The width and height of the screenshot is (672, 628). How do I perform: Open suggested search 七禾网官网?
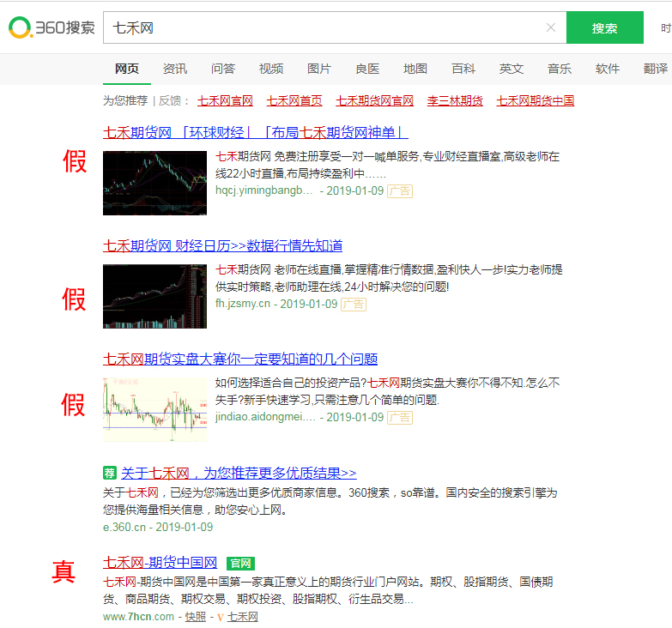point(225,100)
